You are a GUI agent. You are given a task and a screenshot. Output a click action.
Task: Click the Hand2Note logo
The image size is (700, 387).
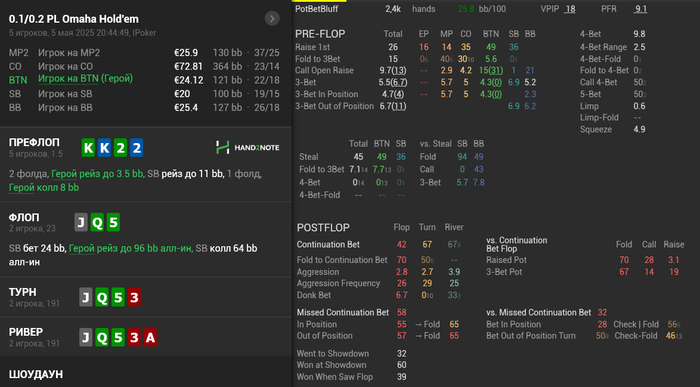click(x=248, y=147)
